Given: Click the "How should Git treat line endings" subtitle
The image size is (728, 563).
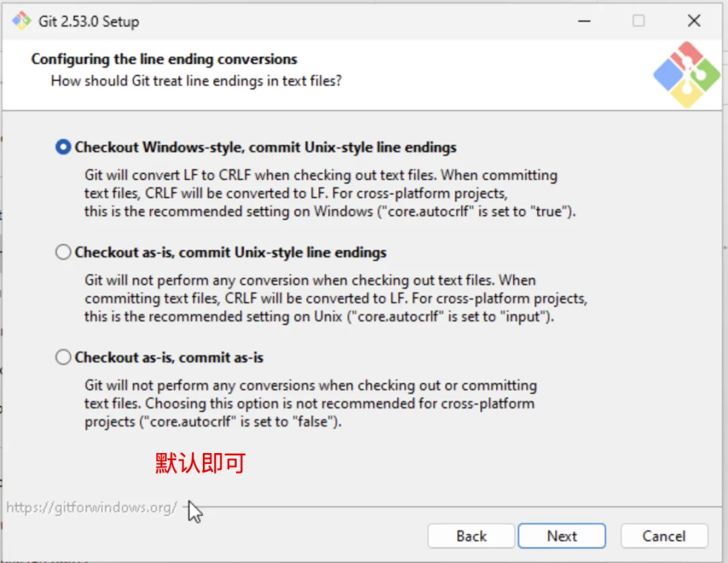Looking at the screenshot, I should click(x=196, y=82).
